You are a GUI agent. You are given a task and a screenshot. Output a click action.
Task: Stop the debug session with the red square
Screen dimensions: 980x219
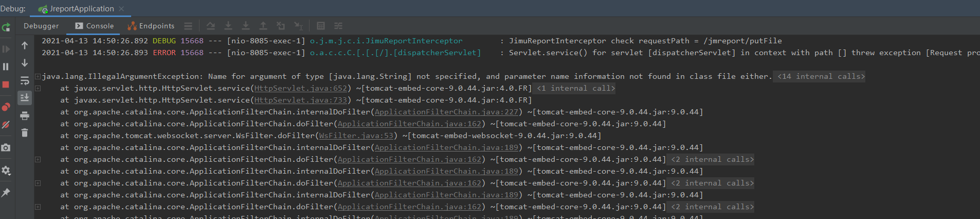pos(6,85)
